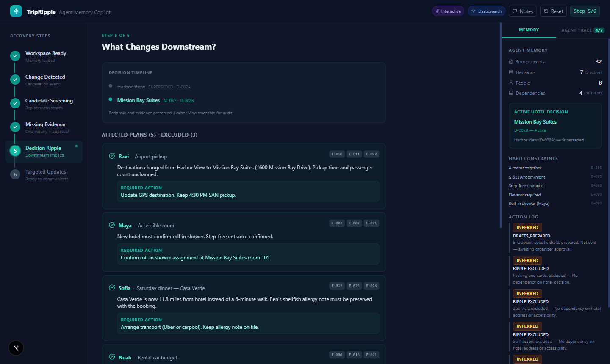Open evidence tag E-012
This screenshot has height=364, width=610.
337,286
